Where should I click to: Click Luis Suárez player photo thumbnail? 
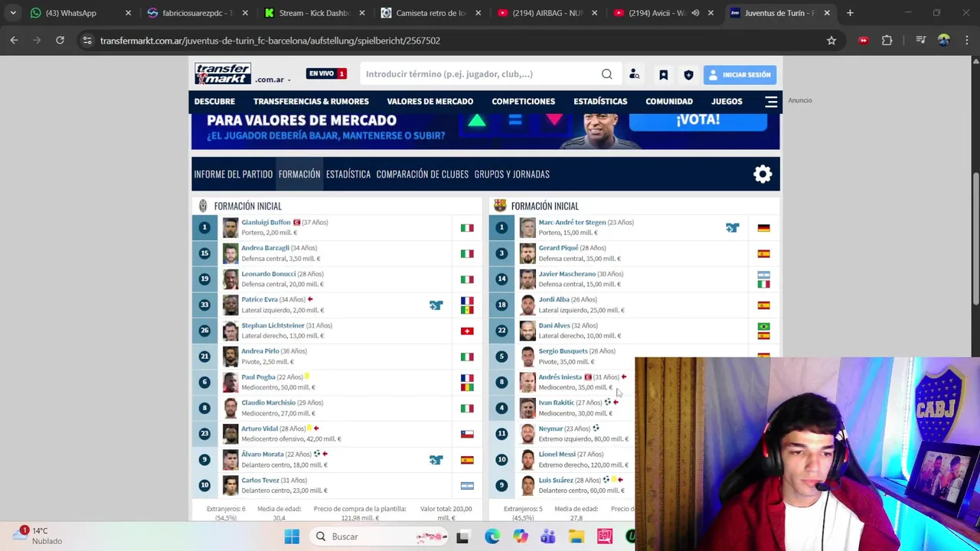coord(528,485)
